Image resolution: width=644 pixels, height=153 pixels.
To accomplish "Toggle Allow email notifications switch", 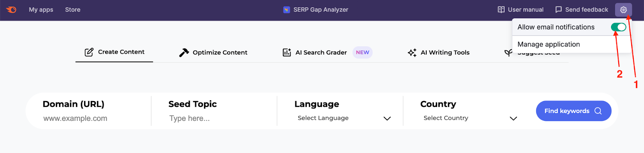I will point(618,27).
